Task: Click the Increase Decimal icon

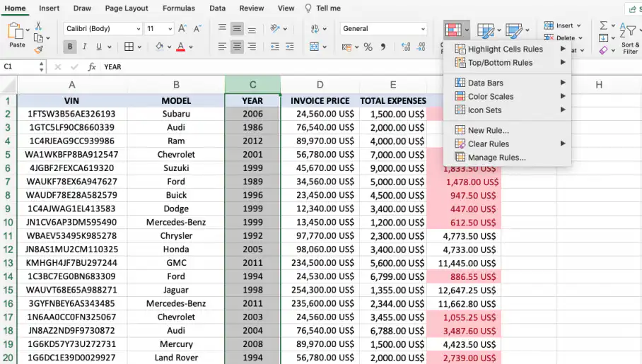Action: pyautogui.click(x=406, y=47)
